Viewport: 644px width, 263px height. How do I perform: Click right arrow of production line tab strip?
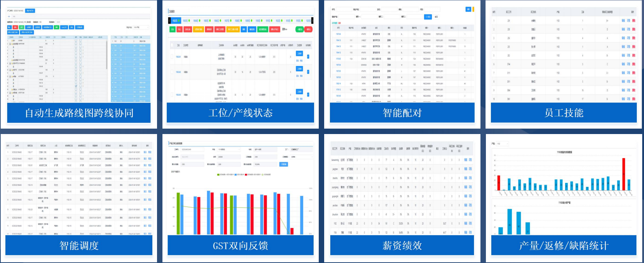pos(312,21)
